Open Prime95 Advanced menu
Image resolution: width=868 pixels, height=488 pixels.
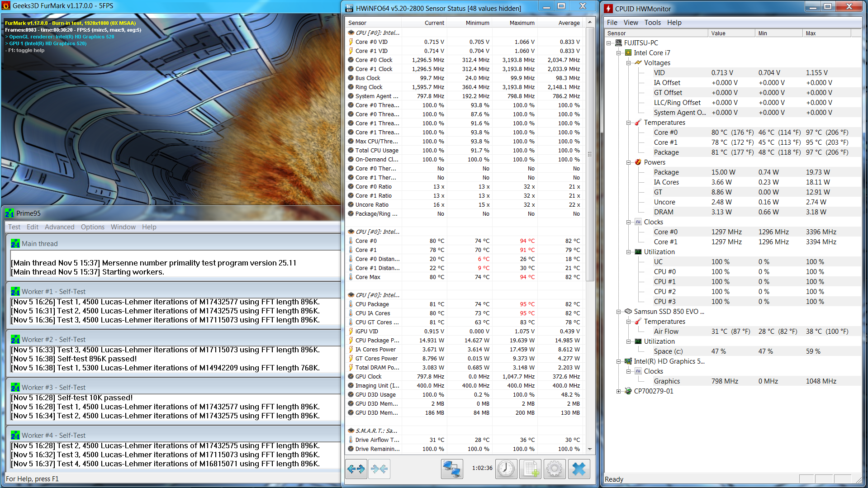pyautogui.click(x=59, y=227)
